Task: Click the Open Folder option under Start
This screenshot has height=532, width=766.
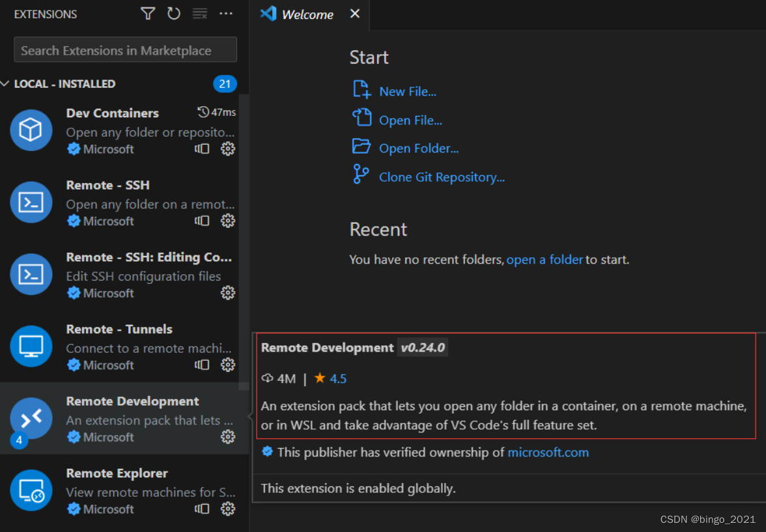Action: click(x=419, y=148)
